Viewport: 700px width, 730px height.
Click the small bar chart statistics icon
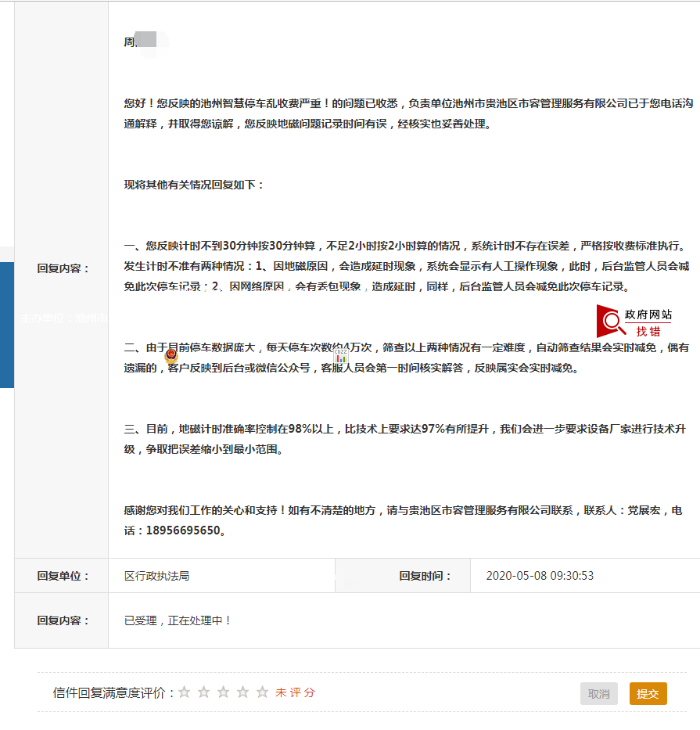341,356
